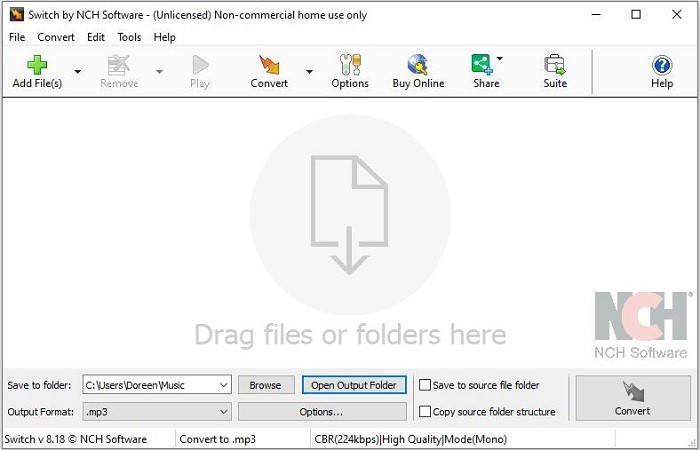Click the large Convert button at bottom right

[633, 398]
